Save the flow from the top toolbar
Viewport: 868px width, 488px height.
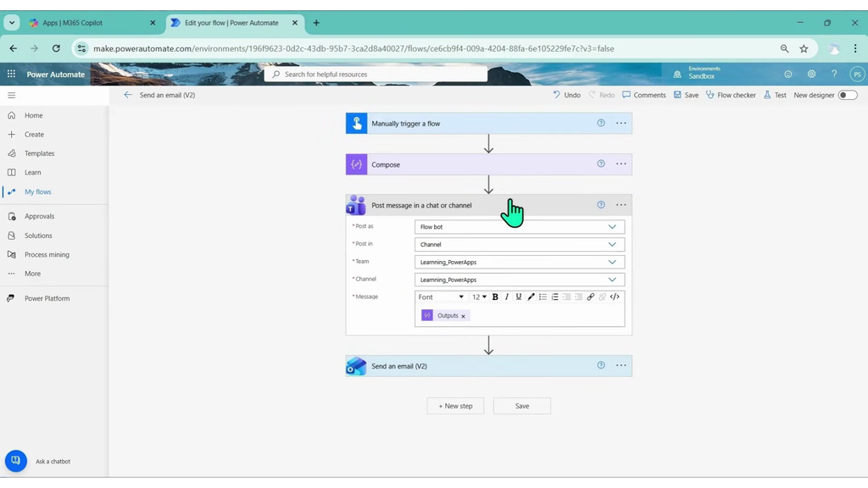(x=686, y=95)
